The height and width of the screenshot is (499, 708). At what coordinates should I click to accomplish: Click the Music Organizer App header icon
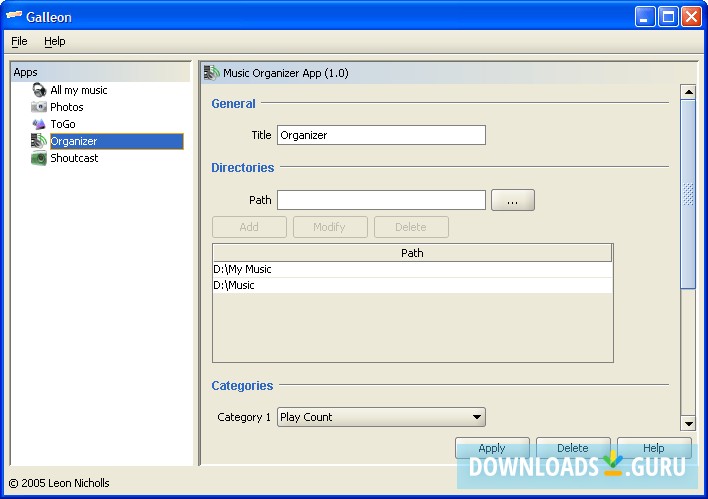(211, 73)
